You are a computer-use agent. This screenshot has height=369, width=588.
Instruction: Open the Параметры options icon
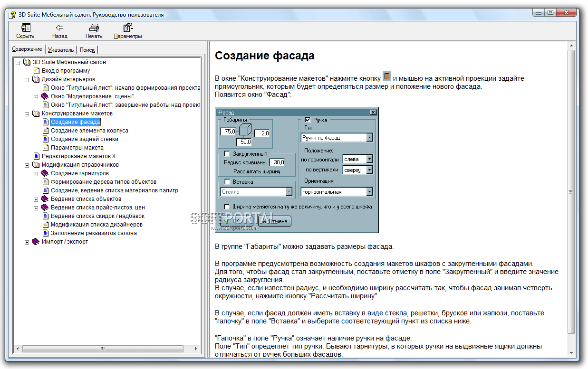(128, 28)
